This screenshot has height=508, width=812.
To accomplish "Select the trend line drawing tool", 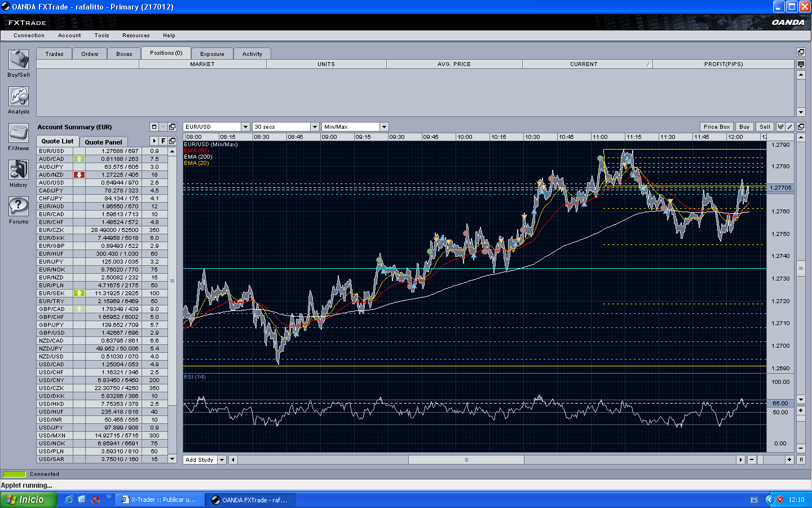I will 790,127.
